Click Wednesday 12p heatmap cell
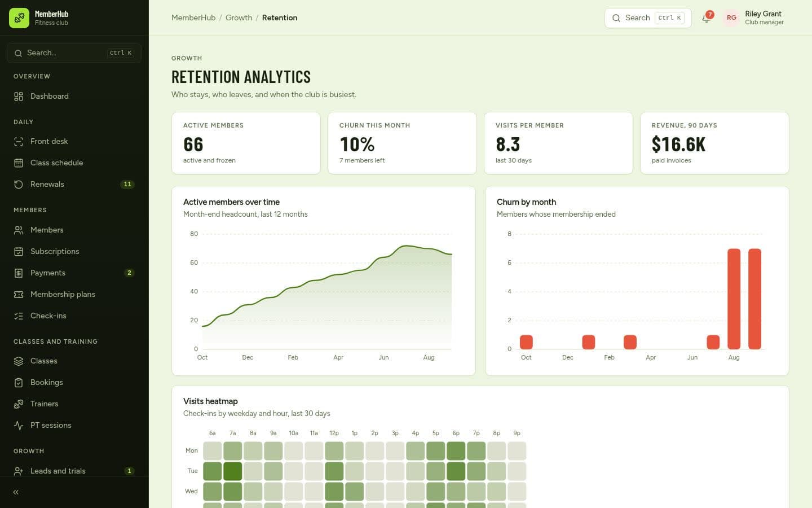Image resolution: width=812 pixels, height=508 pixels. 334,492
